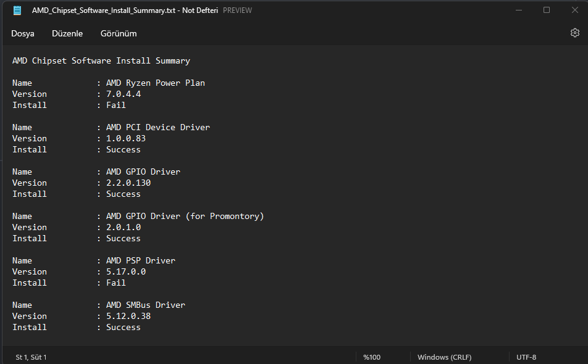Maximize the Notepad window
The width and height of the screenshot is (588, 364).
coord(547,10)
